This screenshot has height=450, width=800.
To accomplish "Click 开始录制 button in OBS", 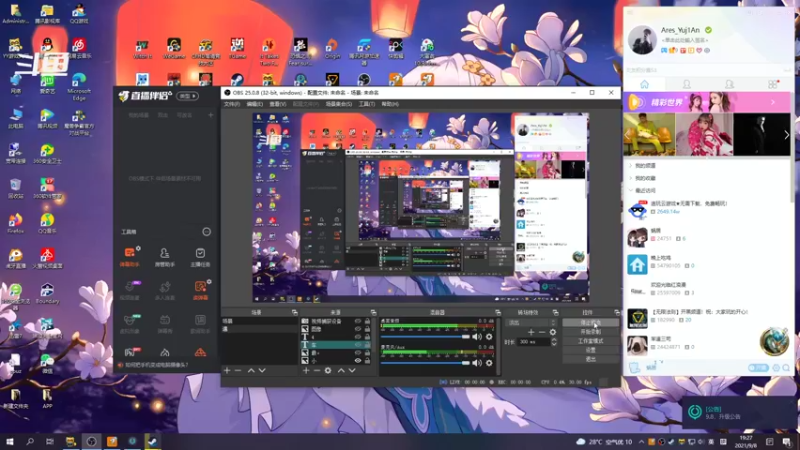I will pos(591,332).
